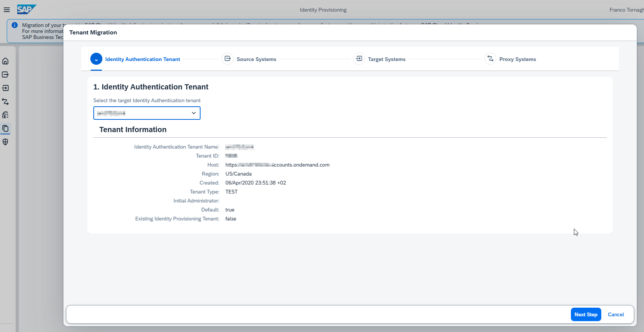Open the highlighted tenant migration sidebar icon
Image resolution: width=644 pixels, height=332 pixels.
[x=6, y=128]
